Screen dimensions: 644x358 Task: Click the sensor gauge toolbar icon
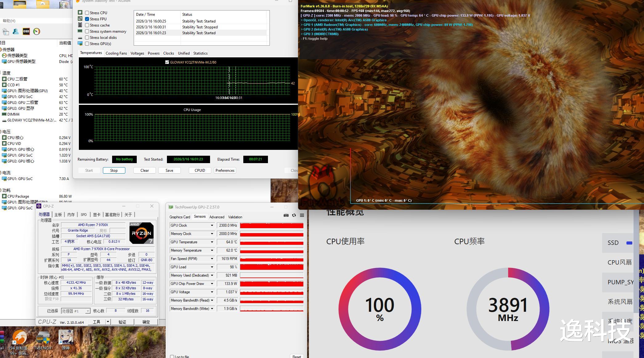click(37, 31)
